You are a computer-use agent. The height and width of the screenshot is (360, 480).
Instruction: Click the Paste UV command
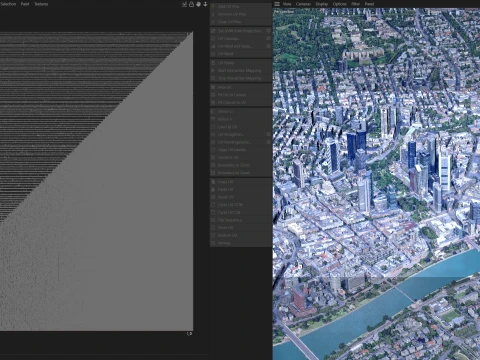click(x=241, y=189)
